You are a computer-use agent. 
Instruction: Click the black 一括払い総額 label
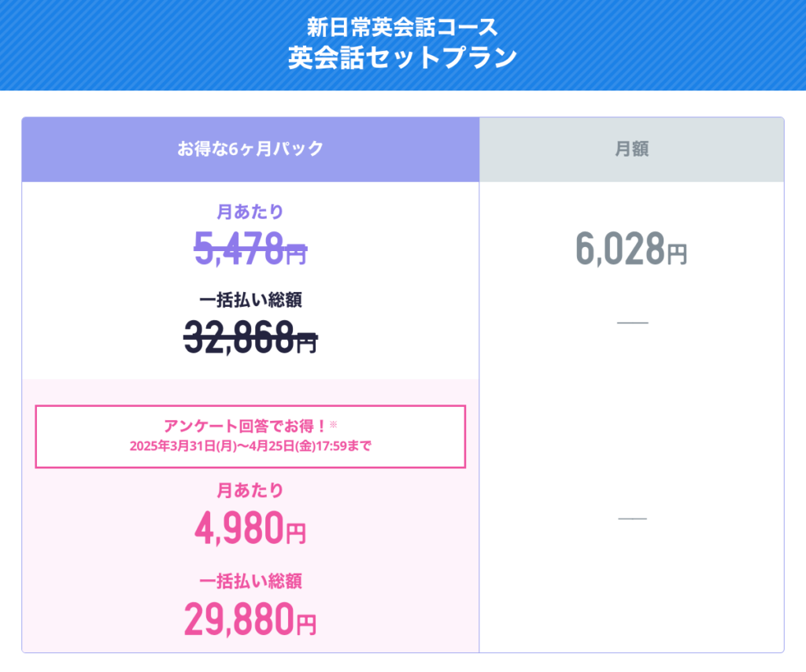pyautogui.click(x=250, y=300)
